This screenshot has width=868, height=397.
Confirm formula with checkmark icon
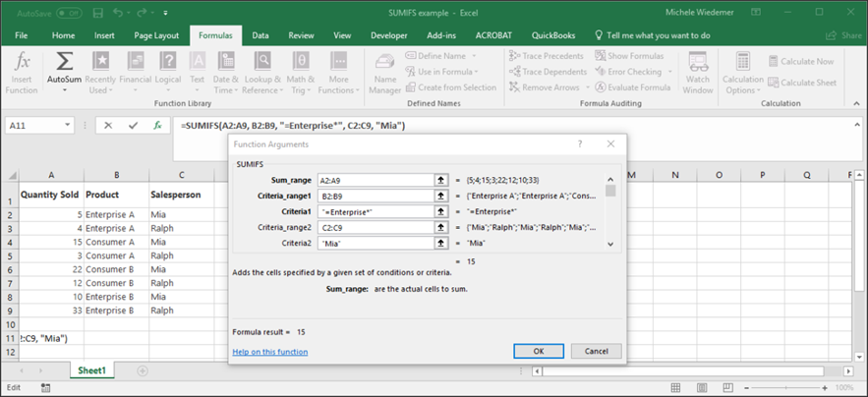tap(133, 126)
